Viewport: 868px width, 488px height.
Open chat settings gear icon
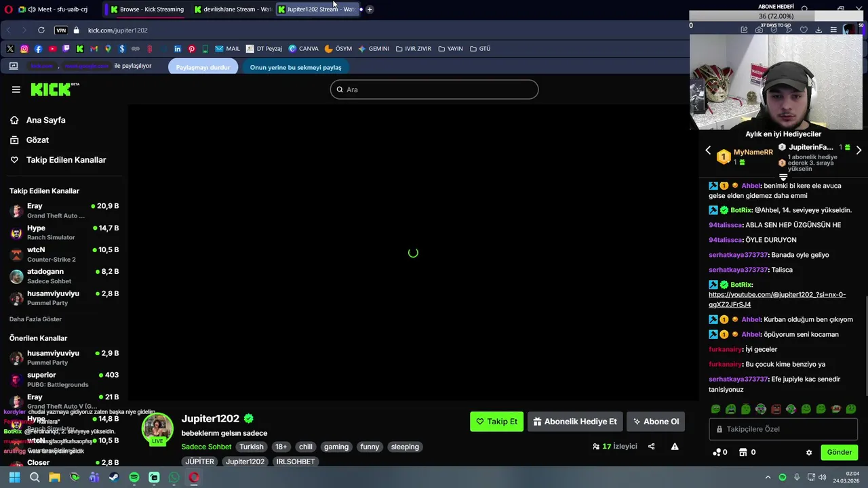[809, 453]
